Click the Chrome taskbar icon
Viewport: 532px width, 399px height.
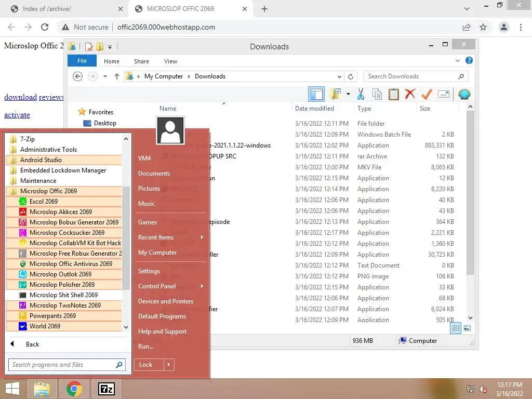[x=74, y=389]
